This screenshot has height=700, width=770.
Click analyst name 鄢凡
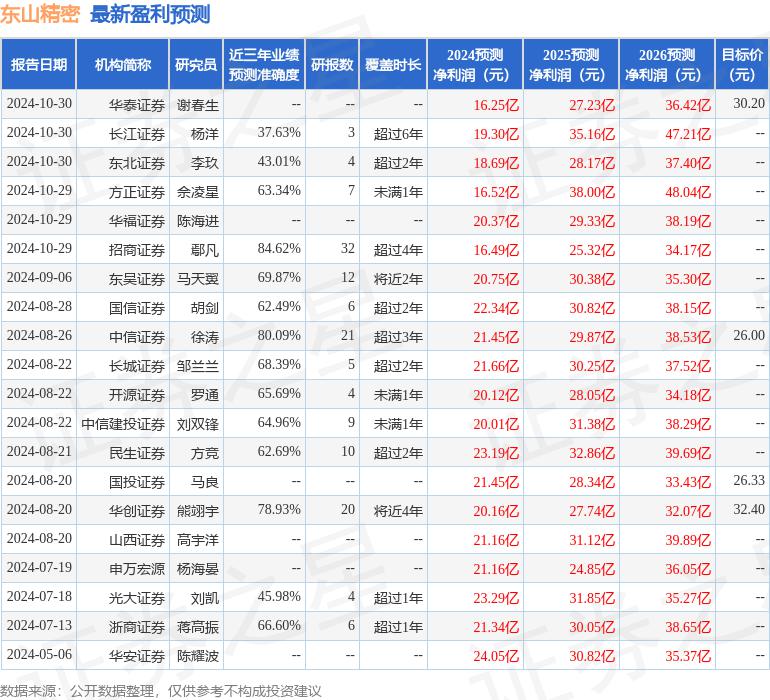205,250
